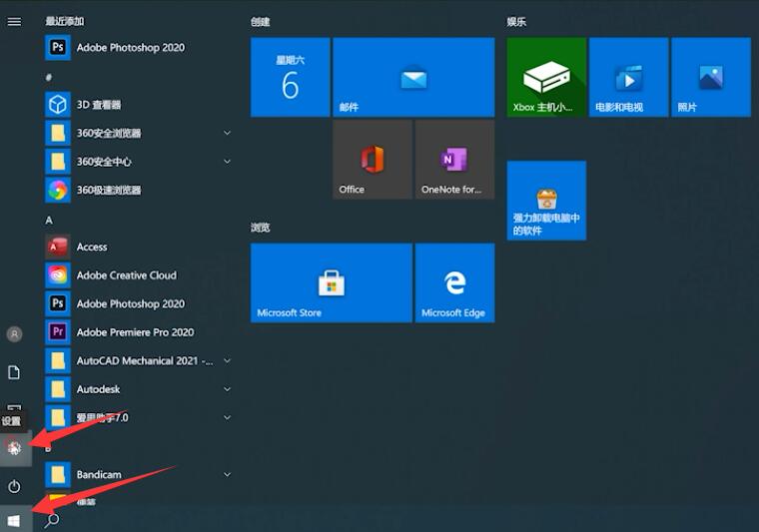Viewport: 759px width, 532px height.
Task: Open Microsoft Store tile
Action: pos(332,282)
